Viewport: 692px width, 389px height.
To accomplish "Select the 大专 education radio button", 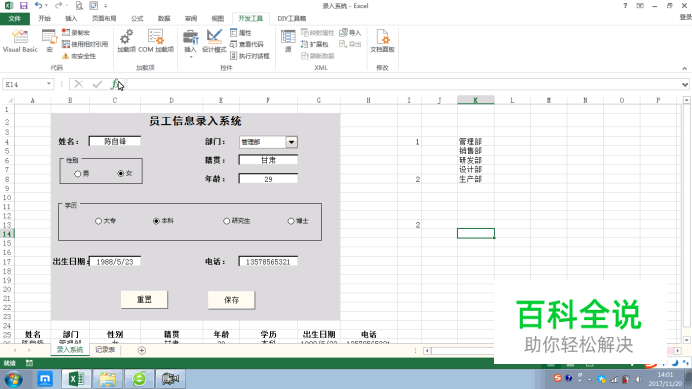I will pyautogui.click(x=98, y=221).
